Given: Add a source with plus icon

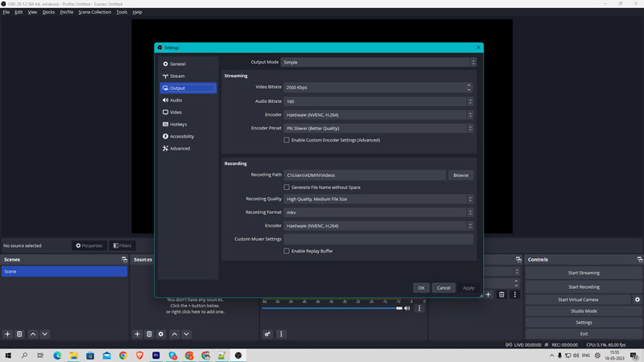Looking at the screenshot, I should pos(137,334).
